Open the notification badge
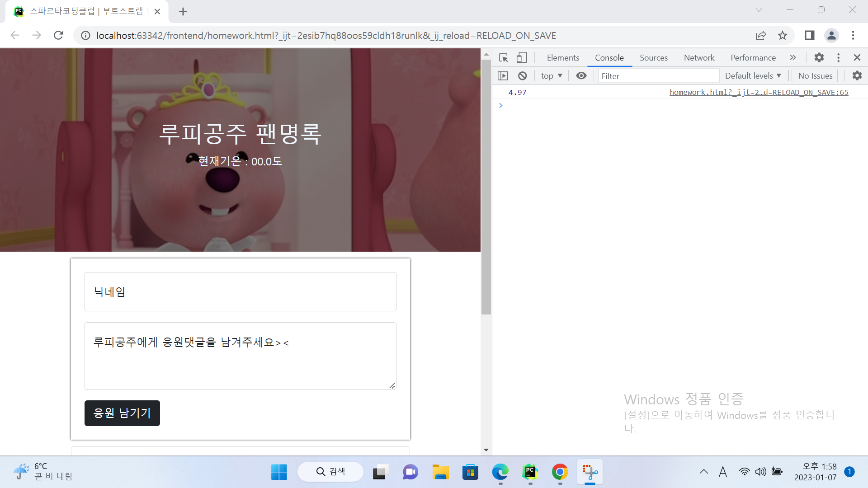This screenshot has height=488, width=868. click(x=849, y=472)
